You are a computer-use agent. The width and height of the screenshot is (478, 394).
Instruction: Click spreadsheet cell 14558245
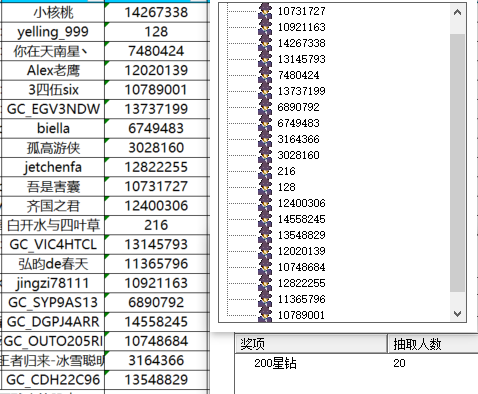click(x=157, y=322)
